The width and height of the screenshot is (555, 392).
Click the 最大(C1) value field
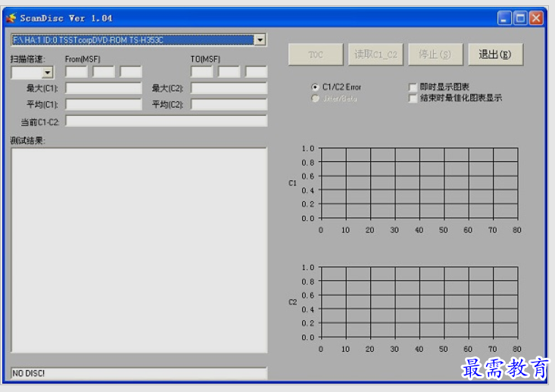point(104,88)
